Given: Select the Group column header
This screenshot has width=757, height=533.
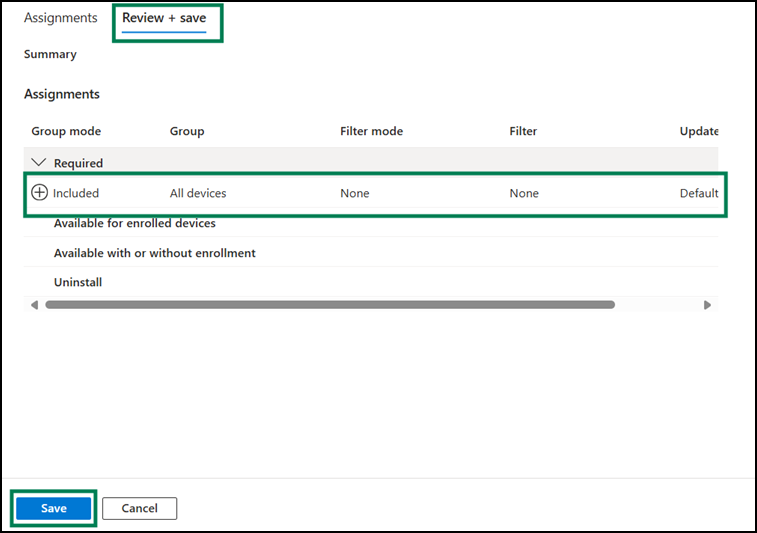Looking at the screenshot, I should coord(187,131).
